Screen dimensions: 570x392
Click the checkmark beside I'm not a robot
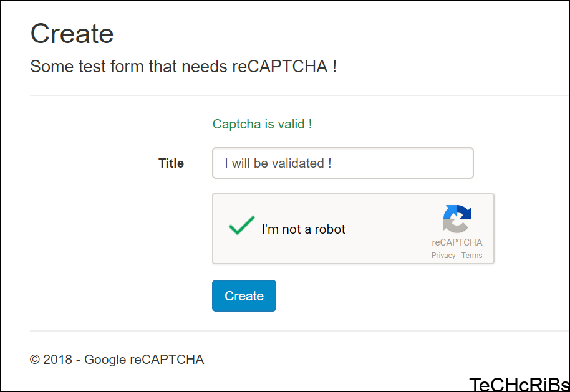pos(241,226)
